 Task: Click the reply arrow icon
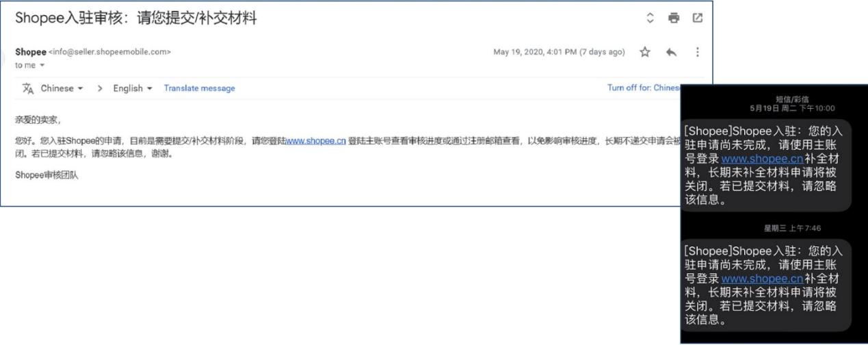pyautogui.click(x=671, y=52)
